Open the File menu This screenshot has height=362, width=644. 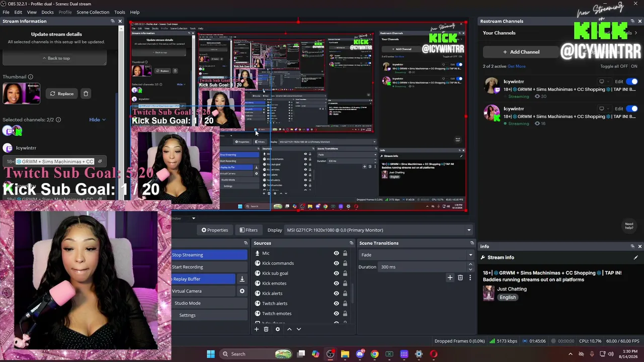pos(6,12)
